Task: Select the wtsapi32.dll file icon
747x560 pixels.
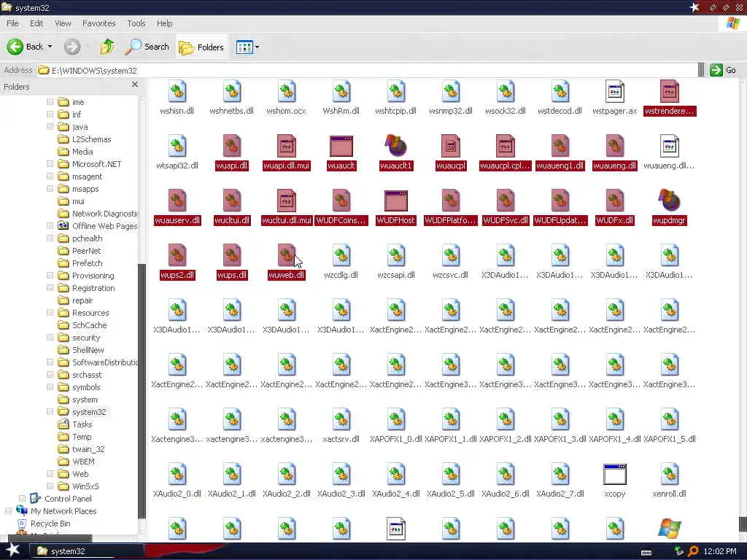Action: coord(177,146)
